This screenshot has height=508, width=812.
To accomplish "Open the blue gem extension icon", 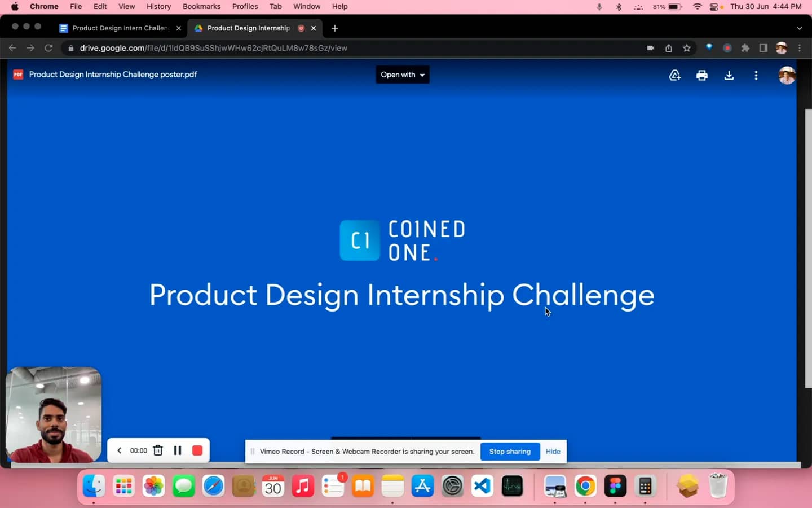I will tap(709, 48).
